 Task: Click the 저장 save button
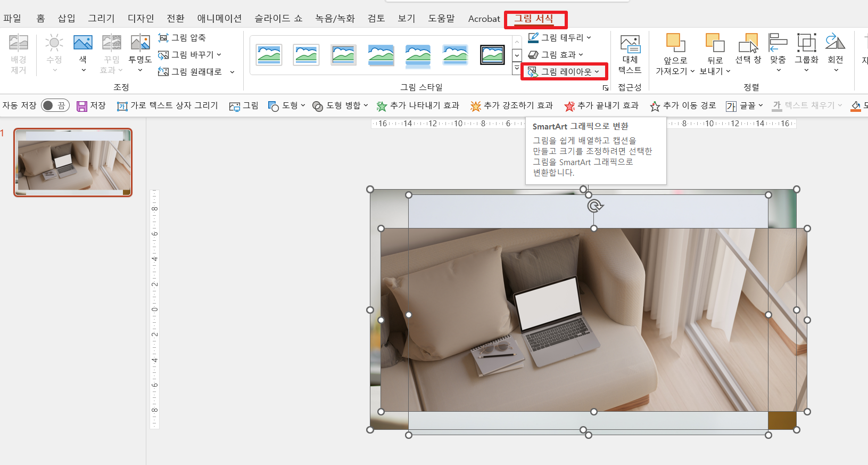pos(92,106)
